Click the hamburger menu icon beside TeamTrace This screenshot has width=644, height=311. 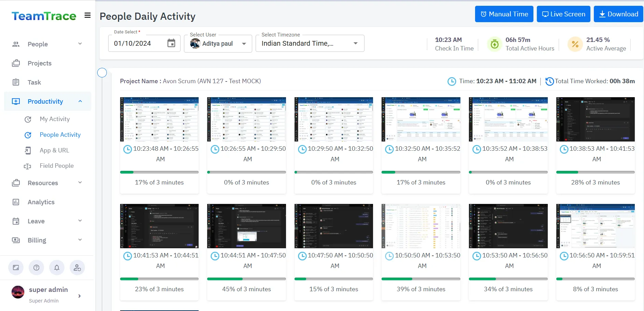coord(87,15)
